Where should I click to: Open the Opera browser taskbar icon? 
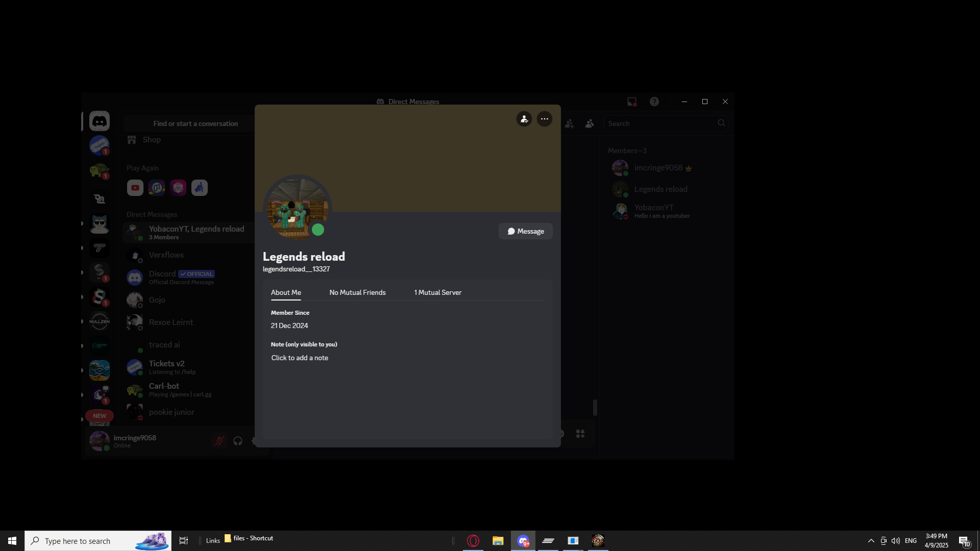click(473, 541)
